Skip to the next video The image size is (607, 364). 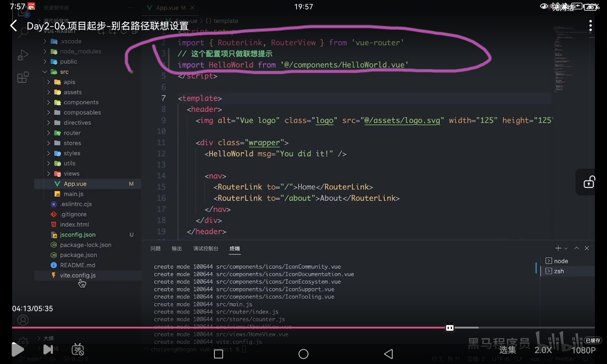[48, 349]
